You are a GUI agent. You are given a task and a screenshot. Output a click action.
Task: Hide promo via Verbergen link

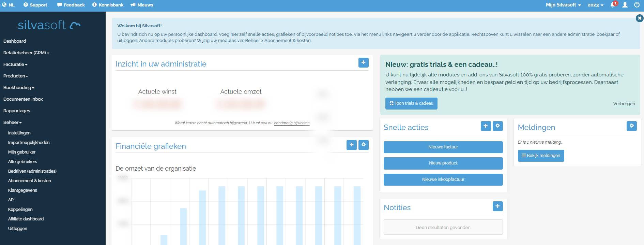coord(624,104)
